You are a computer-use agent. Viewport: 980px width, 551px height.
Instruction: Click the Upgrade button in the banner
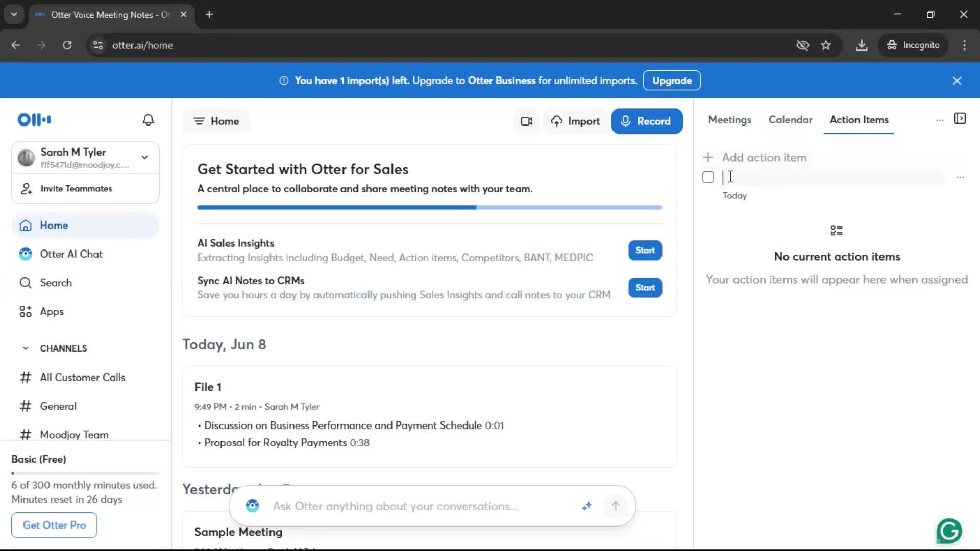(672, 81)
